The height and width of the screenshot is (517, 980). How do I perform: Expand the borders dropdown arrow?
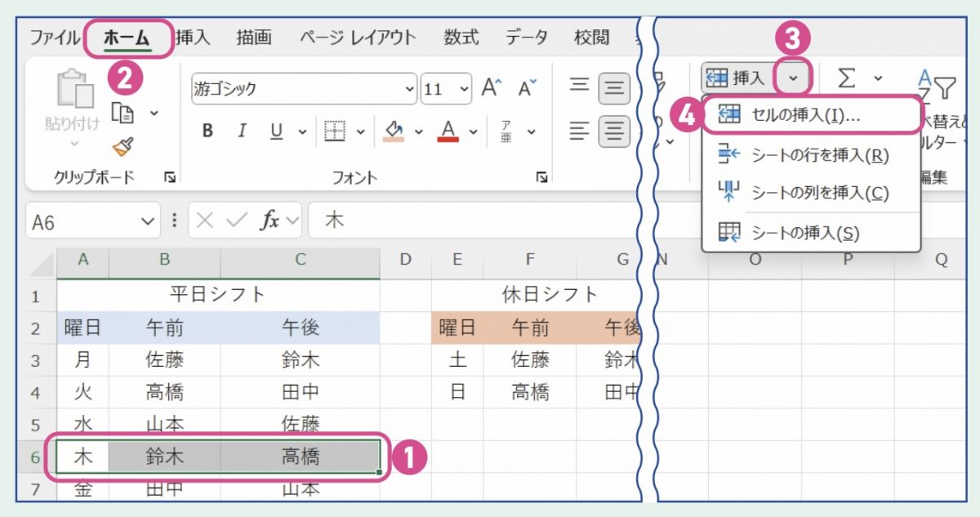coord(360,131)
